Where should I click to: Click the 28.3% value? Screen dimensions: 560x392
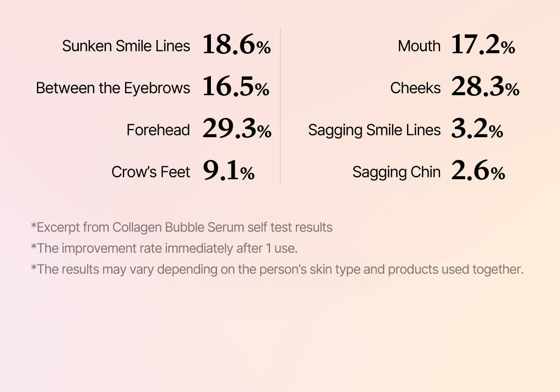point(485,88)
